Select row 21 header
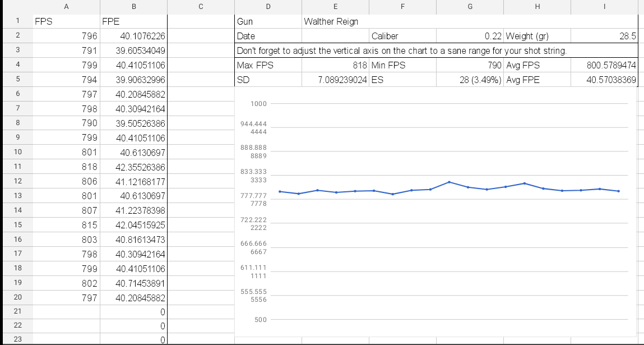Image resolution: width=644 pixels, height=345 pixels. [x=18, y=311]
